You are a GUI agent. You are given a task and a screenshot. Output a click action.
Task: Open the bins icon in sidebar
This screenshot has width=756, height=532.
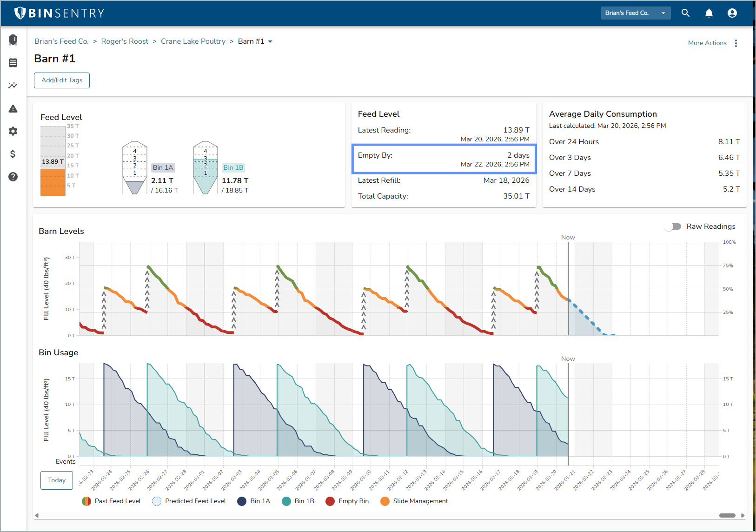point(13,40)
